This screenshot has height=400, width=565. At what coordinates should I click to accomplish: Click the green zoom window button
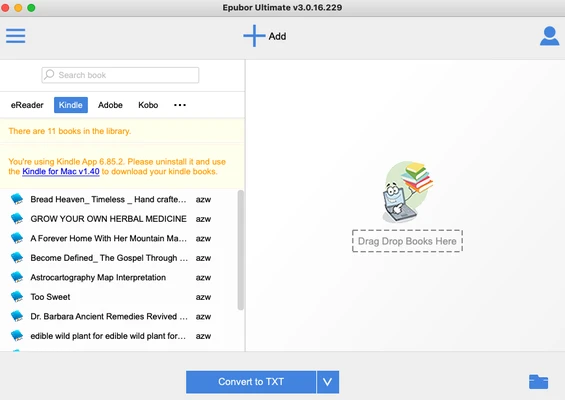[31, 8]
